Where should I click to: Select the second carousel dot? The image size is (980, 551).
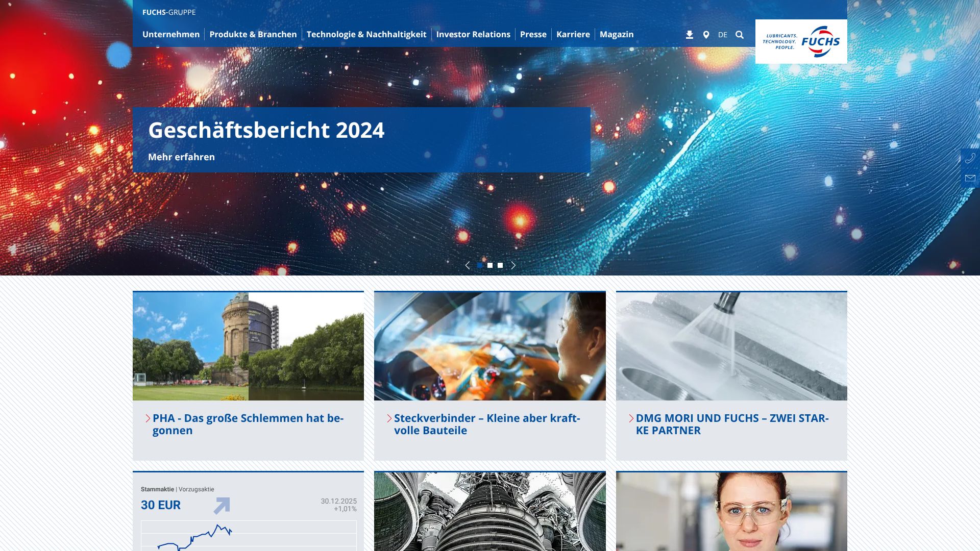tap(490, 265)
